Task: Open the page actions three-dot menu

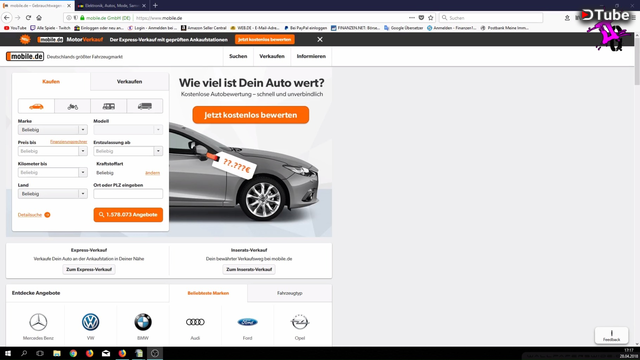Action: (x=411, y=18)
